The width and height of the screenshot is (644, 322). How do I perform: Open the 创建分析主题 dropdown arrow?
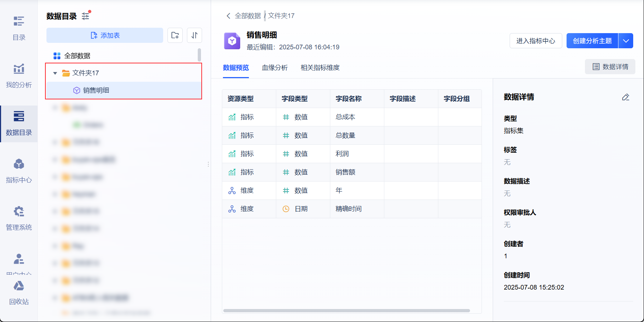[626, 41]
